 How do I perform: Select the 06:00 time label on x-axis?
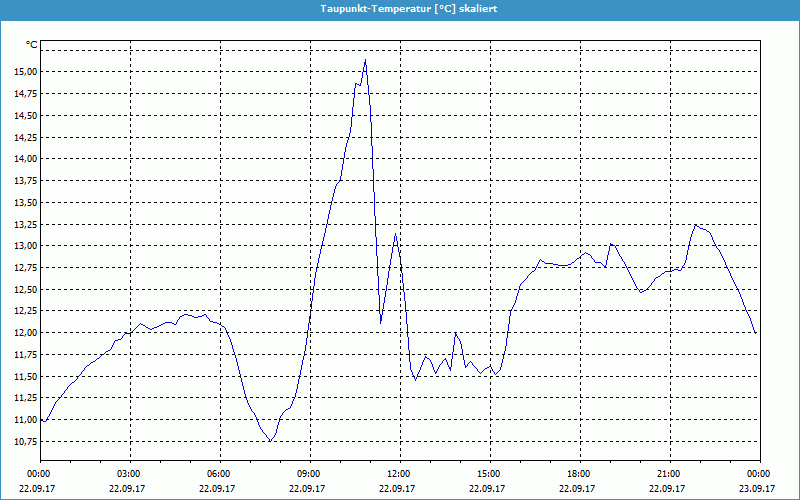pyautogui.click(x=219, y=474)
